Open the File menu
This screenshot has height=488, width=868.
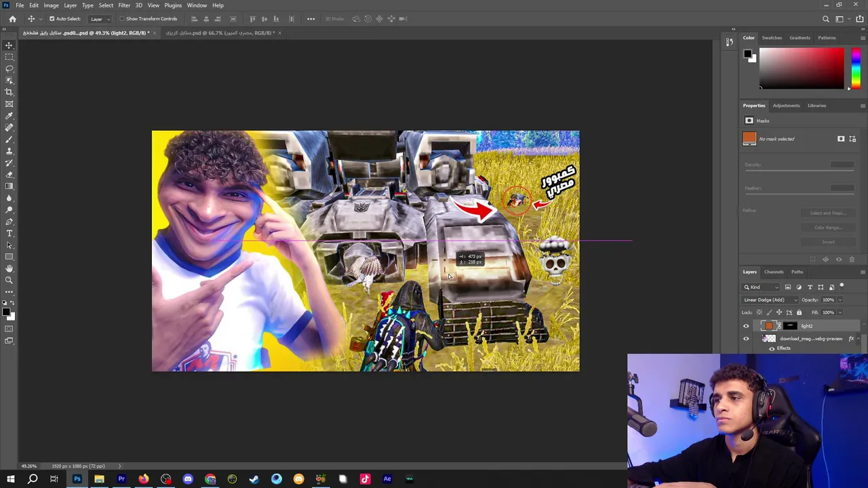click(20, 5)
